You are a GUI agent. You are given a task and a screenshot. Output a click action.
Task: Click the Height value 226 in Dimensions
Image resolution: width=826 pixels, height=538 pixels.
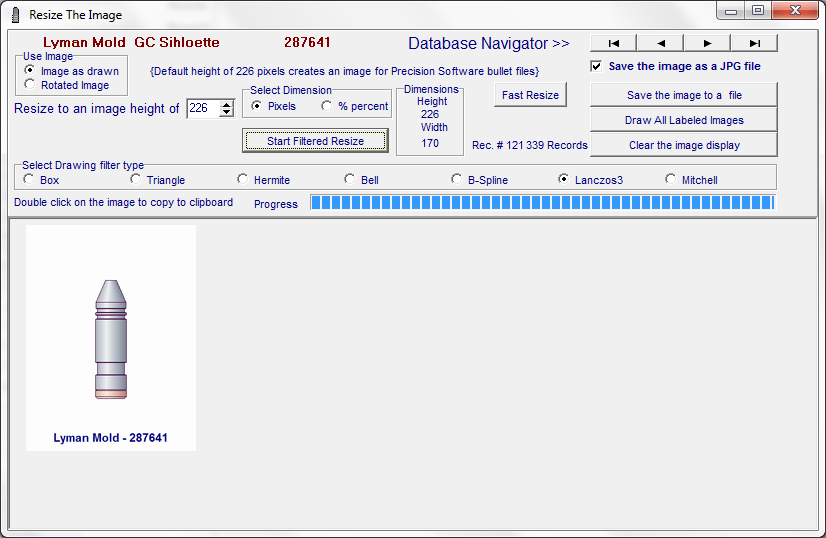pyautogui.click(x=430, y=114)
